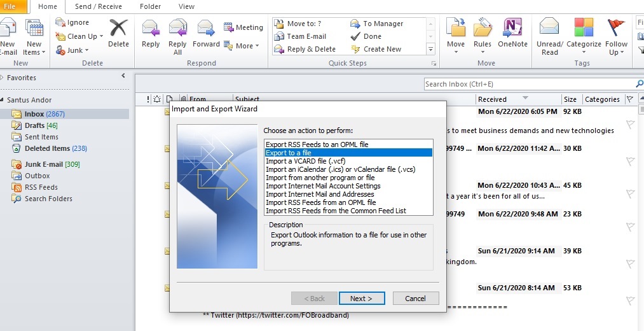Select Import RSS Feeds from Common Feed List
644x331 pixels.
[348, 211]
